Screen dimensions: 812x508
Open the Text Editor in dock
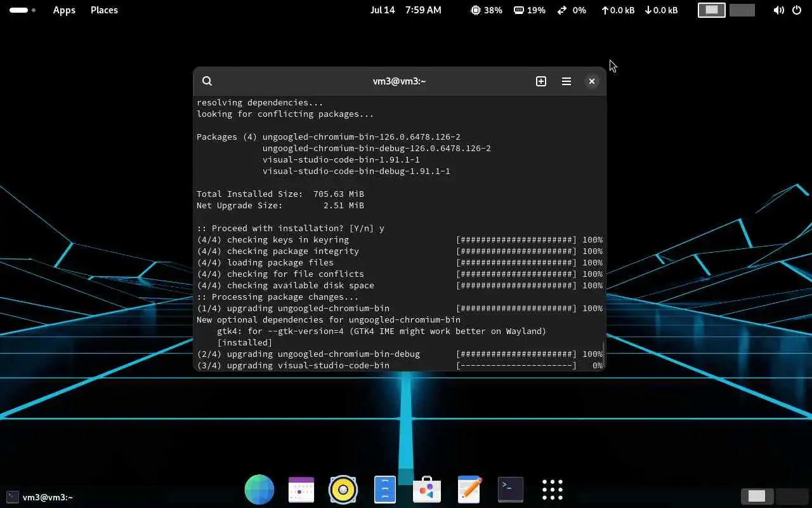click(x=469, y=490)
